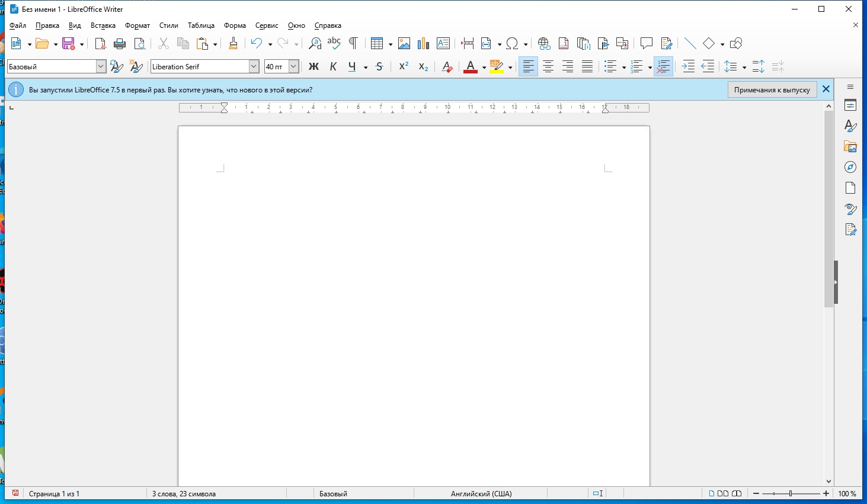Insert a table from the toolbar
The width and height of the screenshot is (867, 504).
point(376,44)
